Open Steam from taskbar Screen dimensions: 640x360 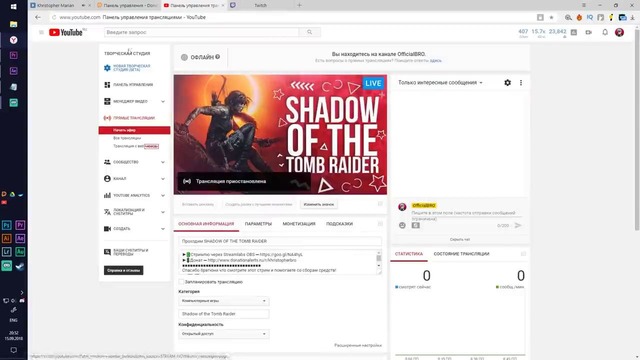click(20, 266)
